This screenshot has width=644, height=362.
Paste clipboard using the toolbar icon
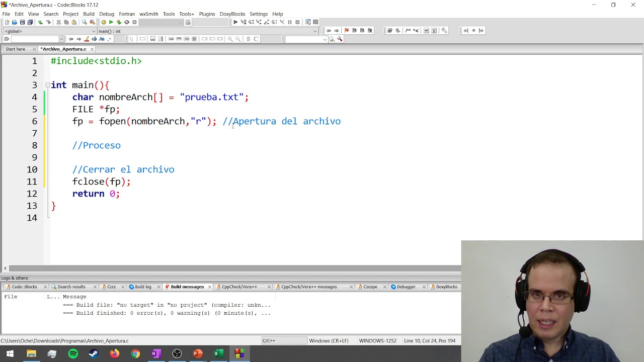(74, 22)
